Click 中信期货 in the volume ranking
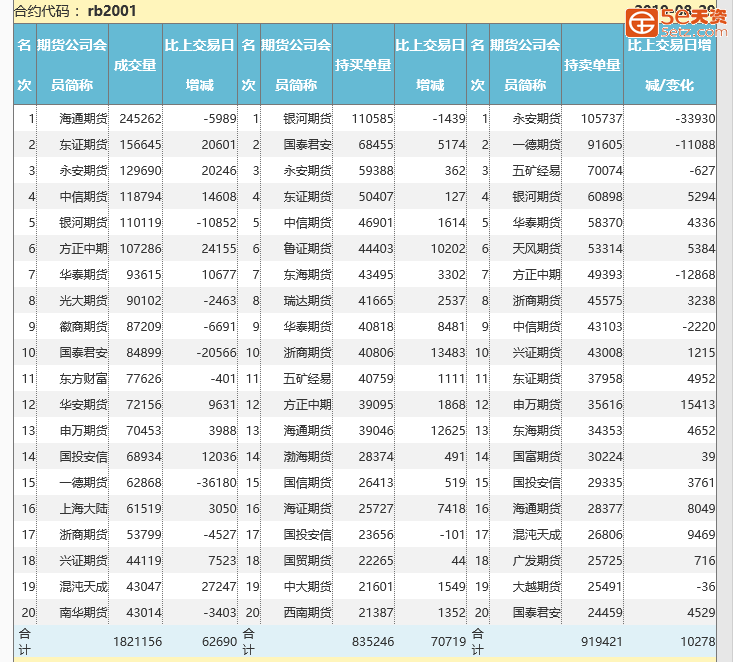 (x=83, y=197)
